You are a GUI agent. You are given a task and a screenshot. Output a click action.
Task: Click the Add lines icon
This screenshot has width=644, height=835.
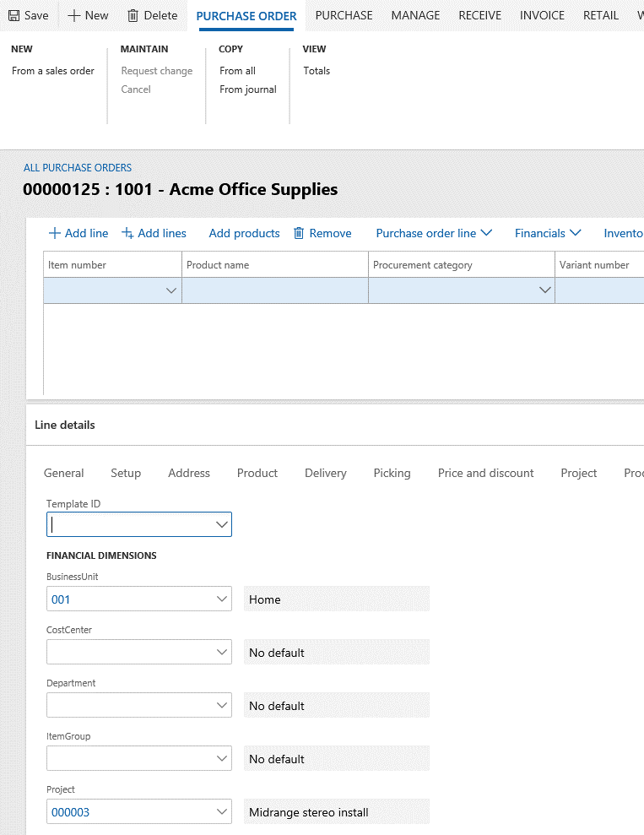point(127,233)
